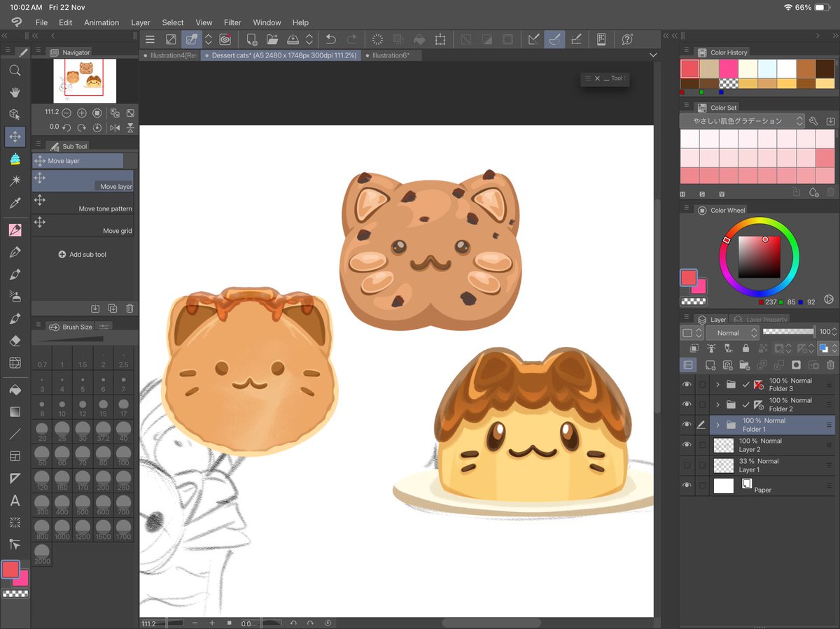Select the Eyedropper tool
Screen dimensions: 840x629
tap(14, 204)
